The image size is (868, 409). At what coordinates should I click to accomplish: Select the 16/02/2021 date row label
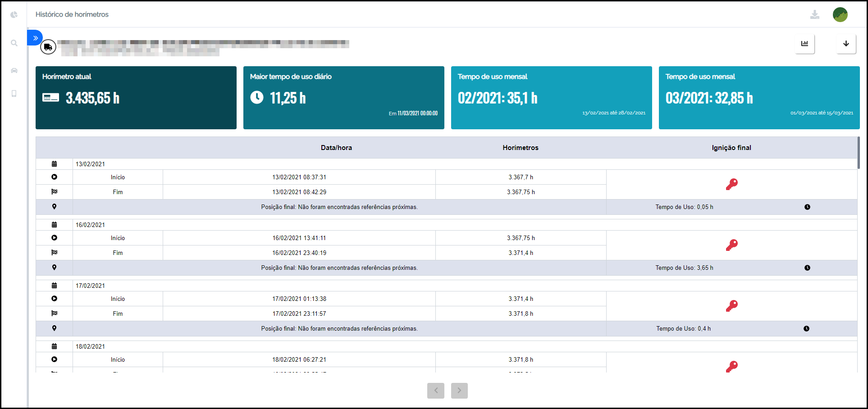[x=90, y=225]
